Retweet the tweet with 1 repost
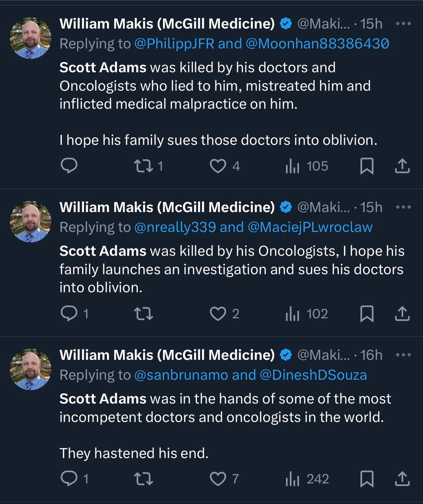423x504 pixels. (144, 166)
